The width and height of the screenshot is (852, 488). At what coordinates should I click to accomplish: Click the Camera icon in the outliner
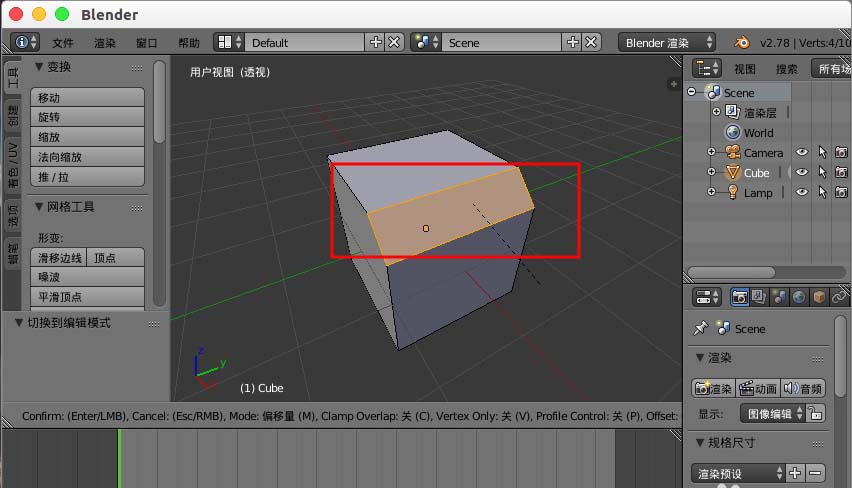pos(733,153)
